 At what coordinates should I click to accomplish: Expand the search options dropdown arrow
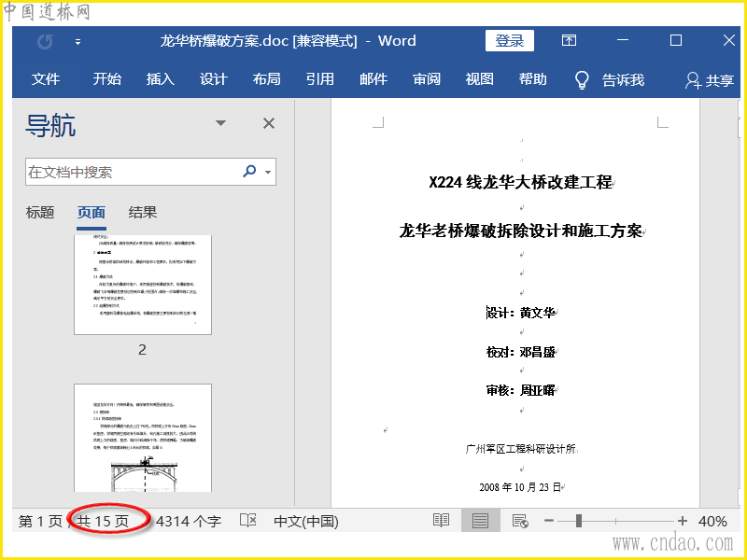268,172
